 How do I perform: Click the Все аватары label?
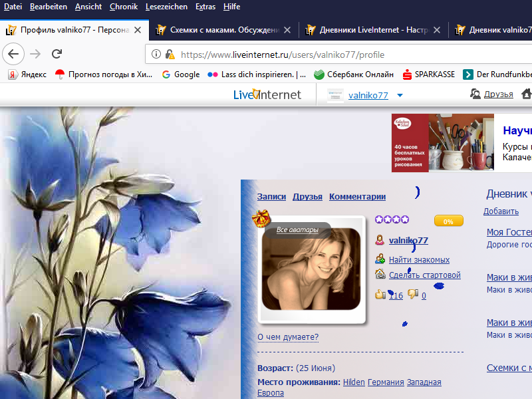click(x=297, y=229)
